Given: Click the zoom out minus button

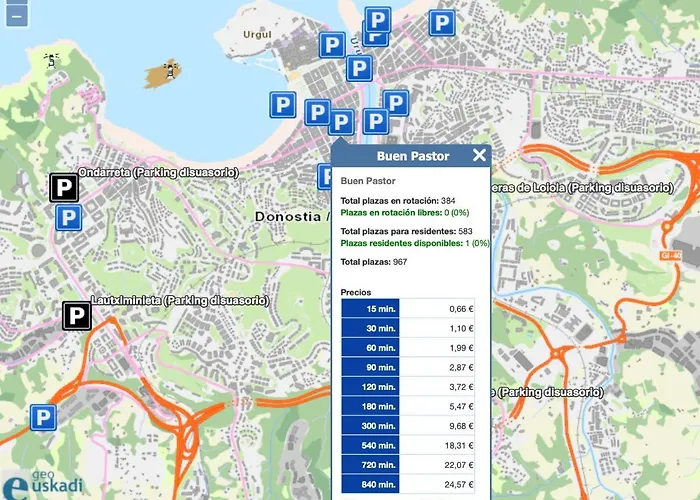Looking at the screenshot, I should [x=17, y=17].
